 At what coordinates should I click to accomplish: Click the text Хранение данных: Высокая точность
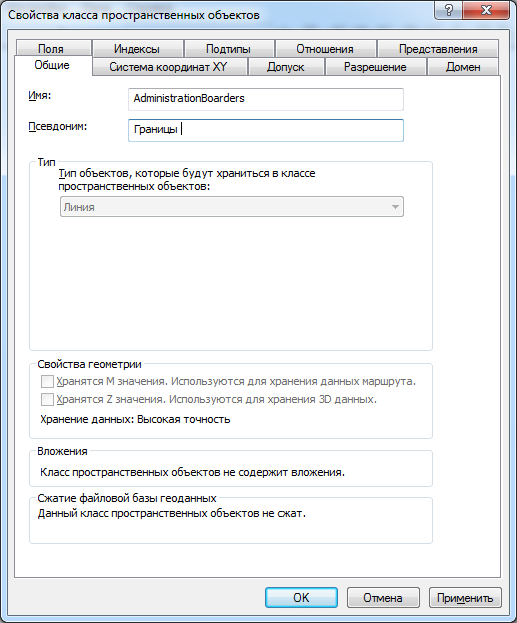point(135,420)
